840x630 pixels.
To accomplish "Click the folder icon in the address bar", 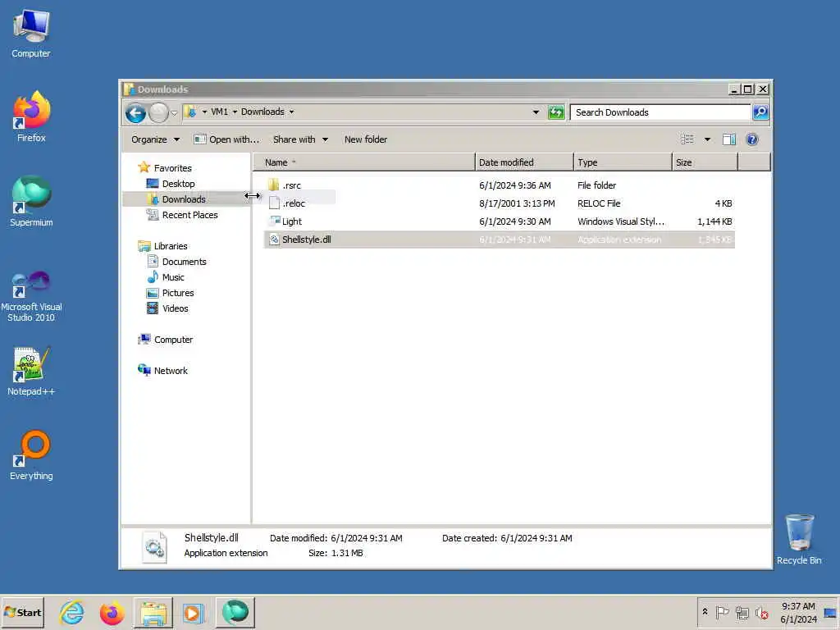I will 190,112.
